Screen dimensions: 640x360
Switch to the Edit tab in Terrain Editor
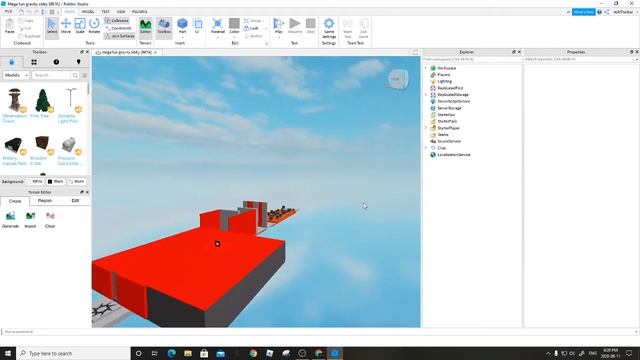point(75,200)
